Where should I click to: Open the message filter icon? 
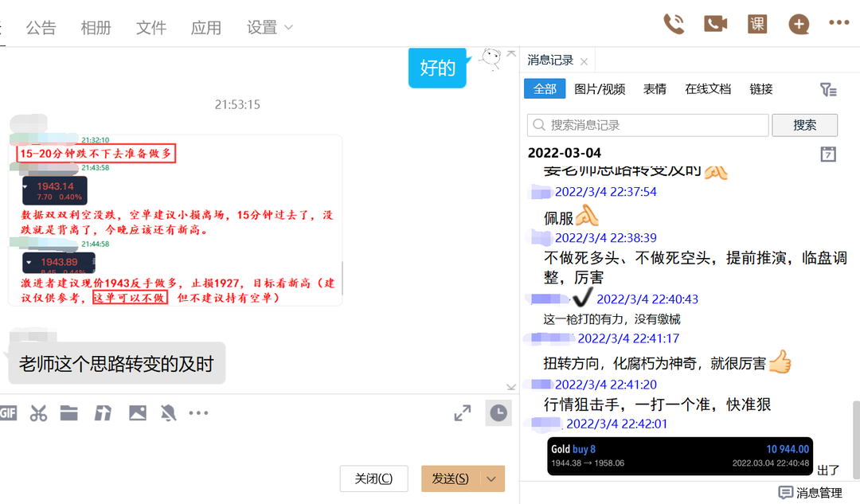[828, 89]
